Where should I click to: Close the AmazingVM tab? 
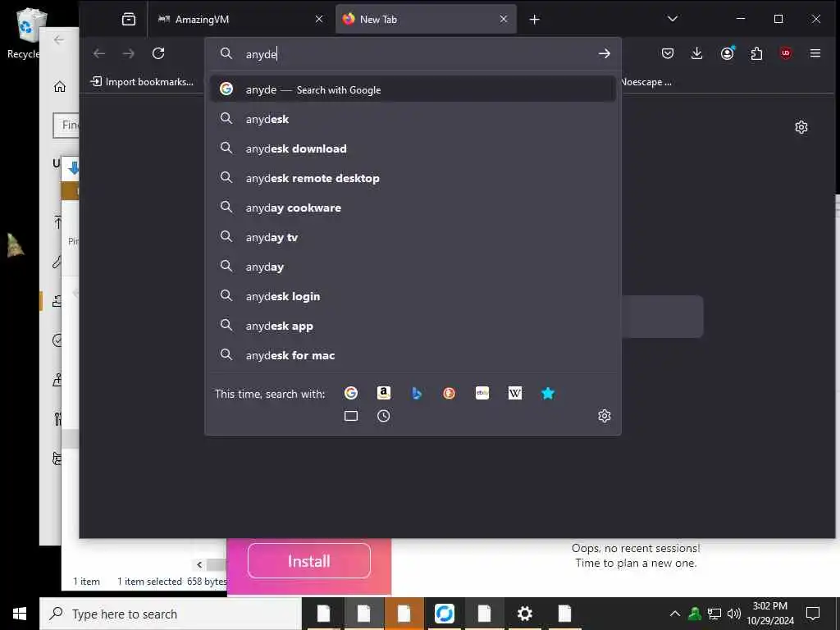319,20
